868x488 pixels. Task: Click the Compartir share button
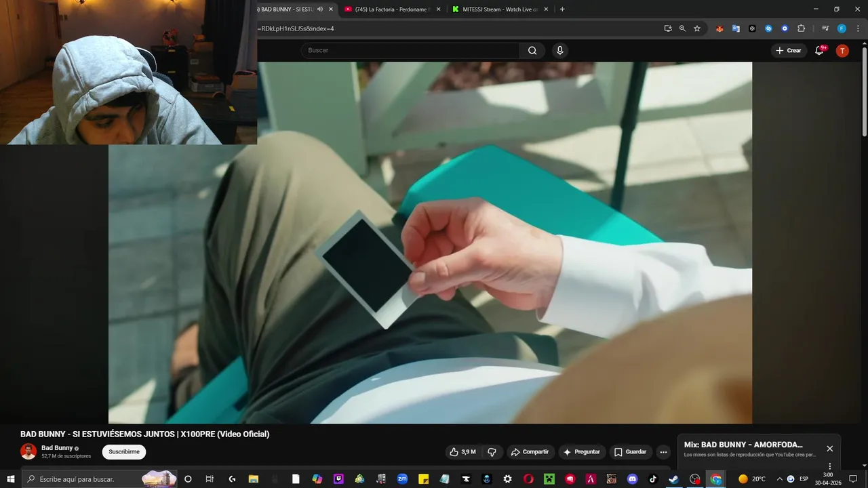(x=530, y=452)
